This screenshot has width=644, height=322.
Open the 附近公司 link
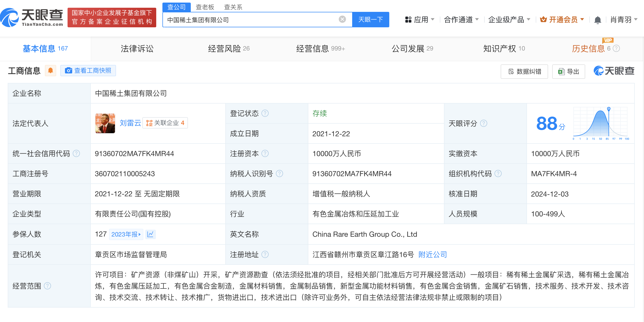[433, 255]
